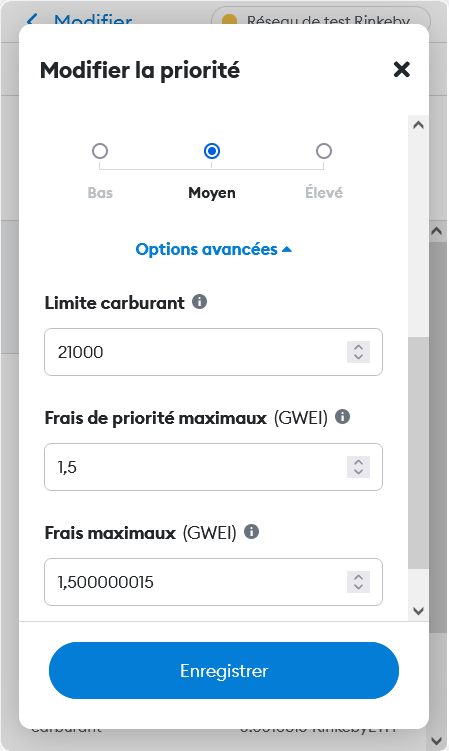Click the dialog's vertical scrollbar thumb

pos(418,453)
